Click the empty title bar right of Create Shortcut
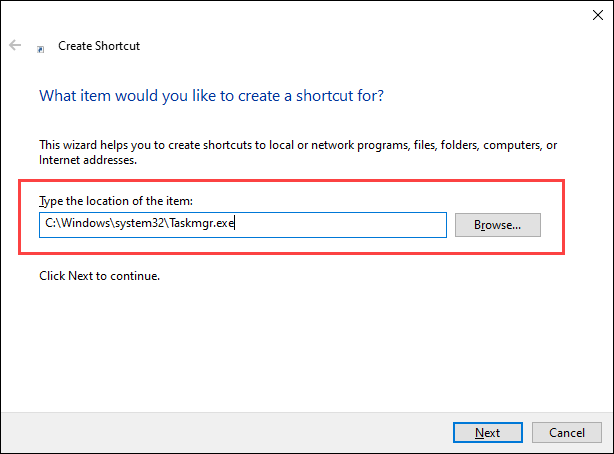The height and width of the screenshot is (454, 614). pos(350,46)
